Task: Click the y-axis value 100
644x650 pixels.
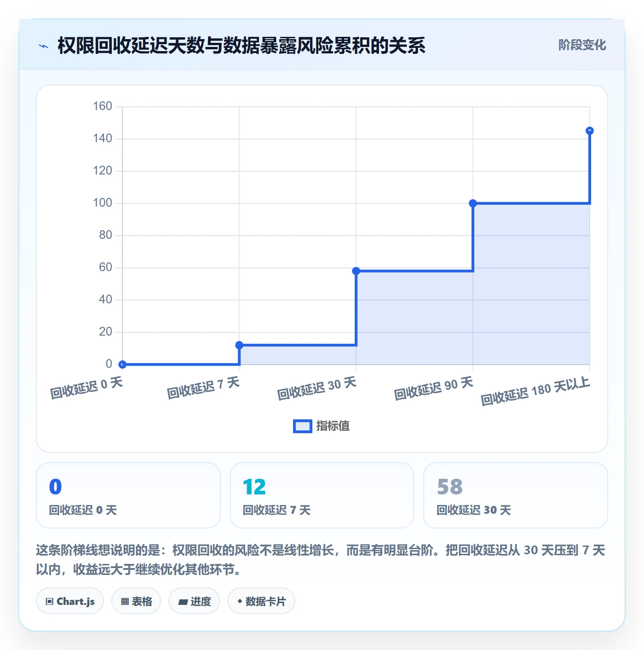Action: (103, 203)
